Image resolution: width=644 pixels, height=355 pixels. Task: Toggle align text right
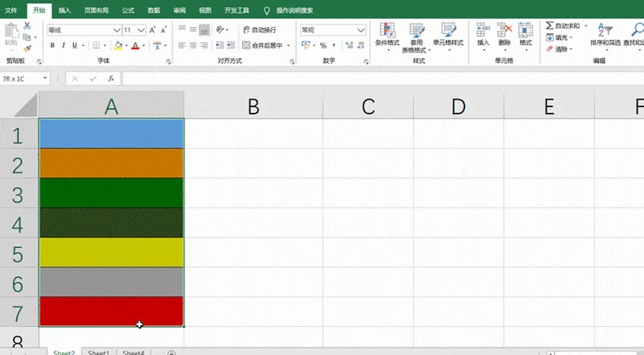[204, 45]
